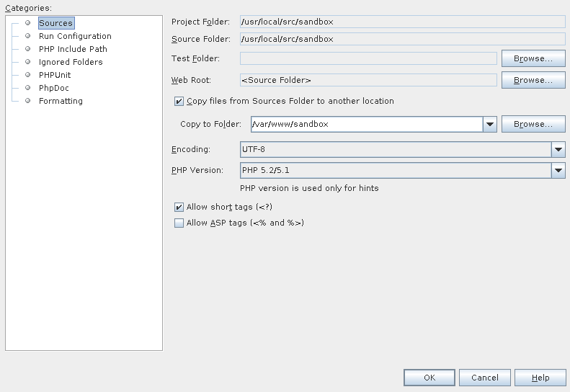Screen dimensions: 570x392
Task: Open the Formatting category
Action: click(x=61, y=101)
